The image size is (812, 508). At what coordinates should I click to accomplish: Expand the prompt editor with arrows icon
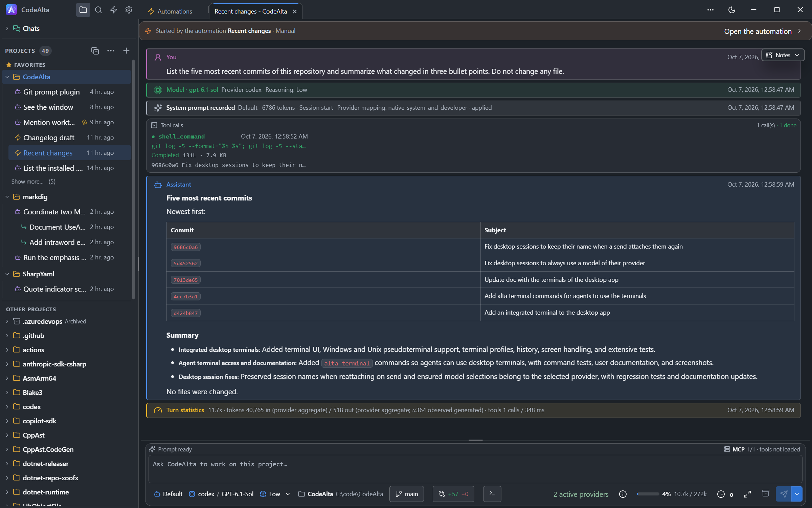pyautogui.click(x=747, y=494)
